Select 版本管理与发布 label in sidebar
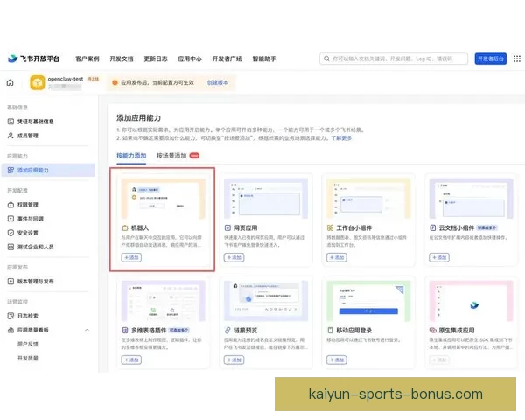This screenshot has height=420, width=525. (x=36, y=281)
